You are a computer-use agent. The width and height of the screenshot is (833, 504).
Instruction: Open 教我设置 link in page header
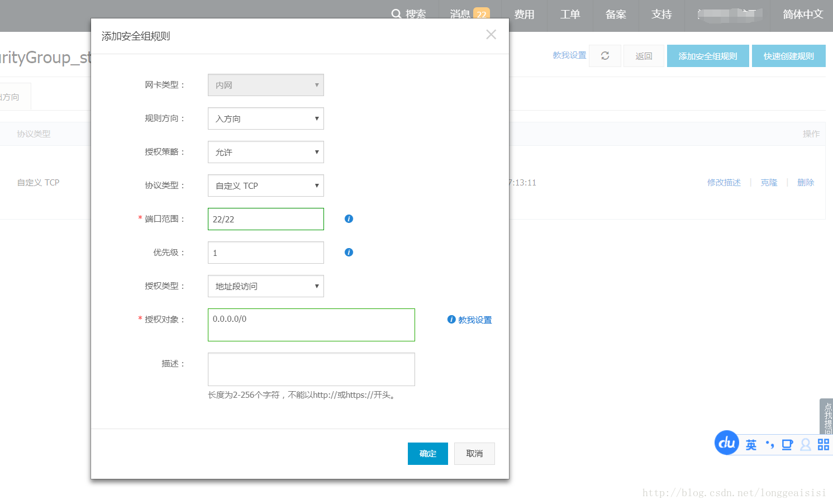click(569, 55)
